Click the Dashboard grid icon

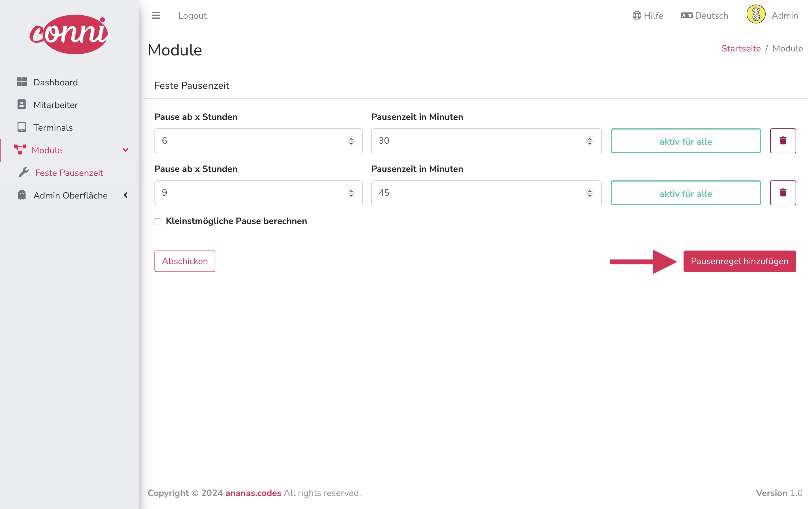click(22, 82)
